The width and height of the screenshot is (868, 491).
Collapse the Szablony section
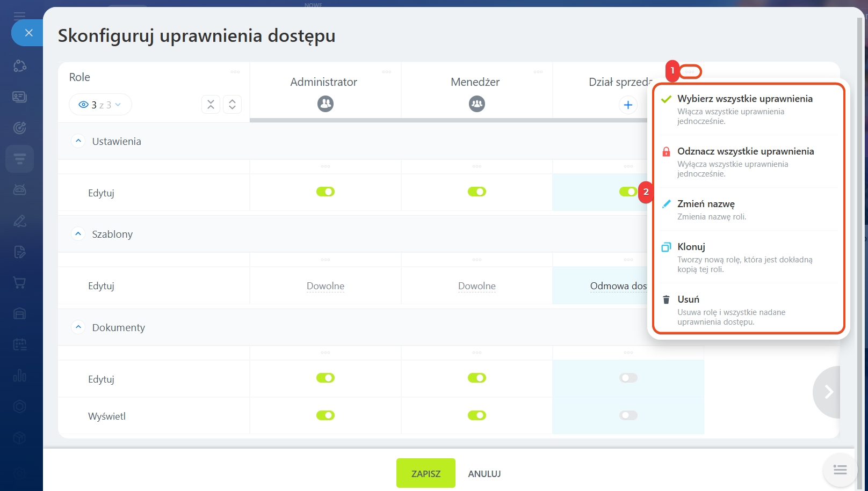tap(78, 234)
